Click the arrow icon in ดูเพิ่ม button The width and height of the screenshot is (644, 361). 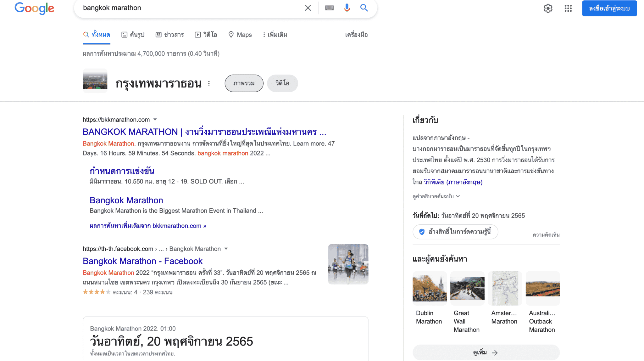tap(495, 353)
